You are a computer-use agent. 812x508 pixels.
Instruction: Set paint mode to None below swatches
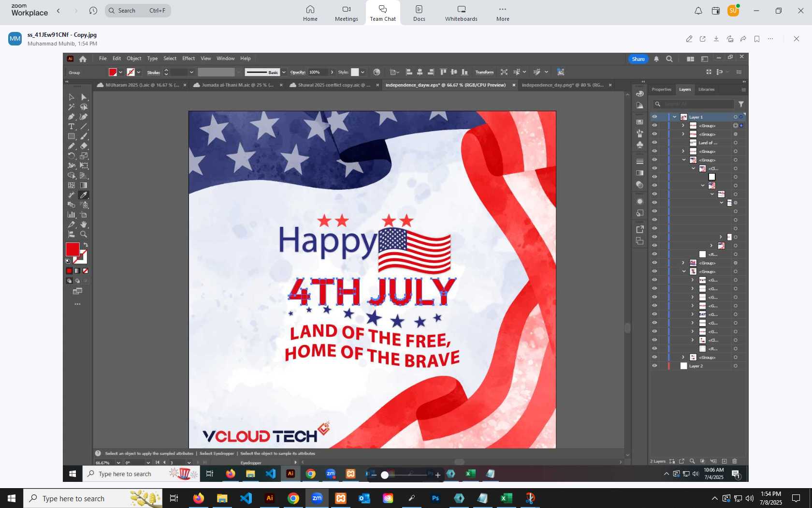click(x=86, y=271)
